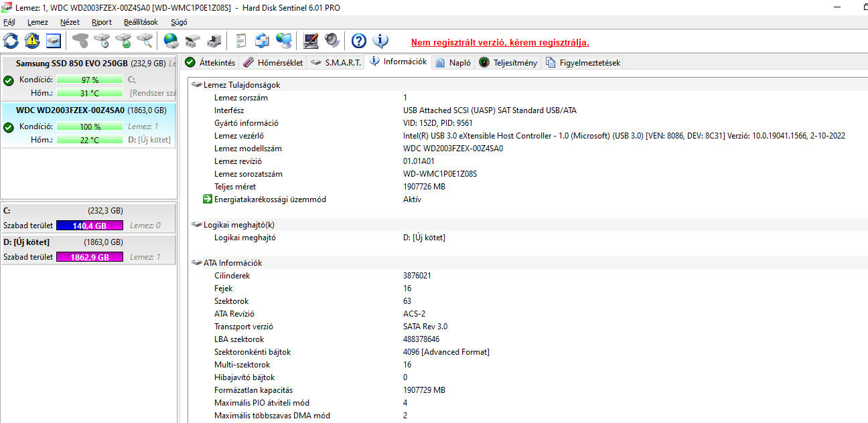This screenshot has height=423, width=868.
Task: Click the C: free space bar 140,4 GB
Action: 90,226
